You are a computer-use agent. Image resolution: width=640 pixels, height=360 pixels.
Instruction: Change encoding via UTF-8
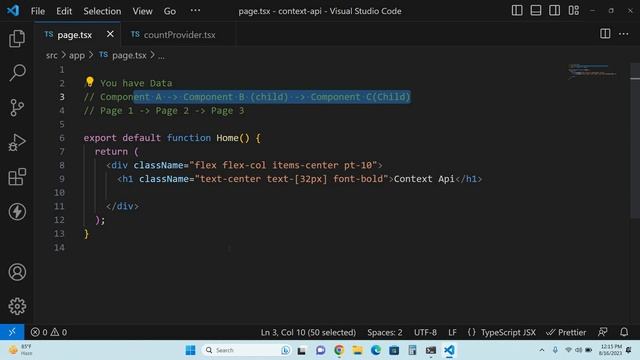(425, 332)
